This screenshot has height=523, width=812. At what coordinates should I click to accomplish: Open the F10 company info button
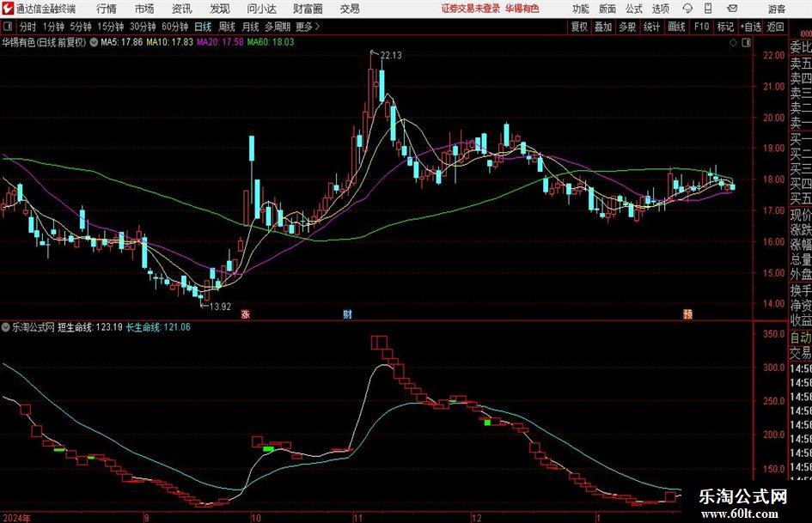pos(702,27)
